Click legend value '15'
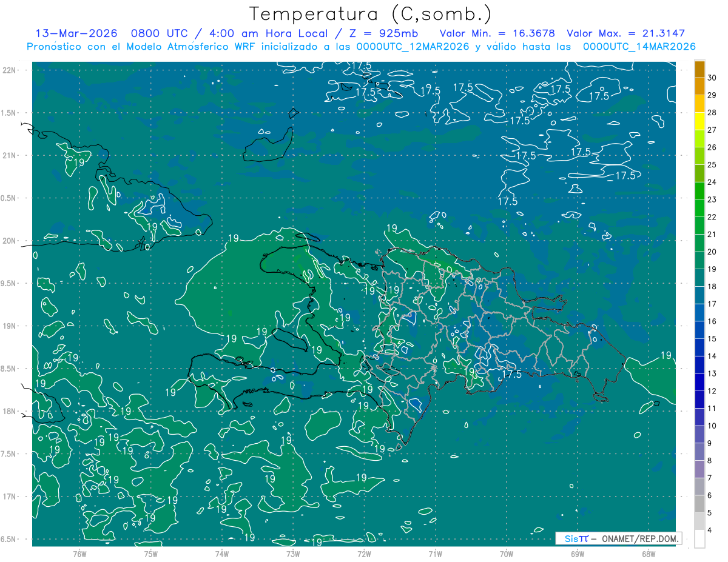 click(x=712, y=339)
